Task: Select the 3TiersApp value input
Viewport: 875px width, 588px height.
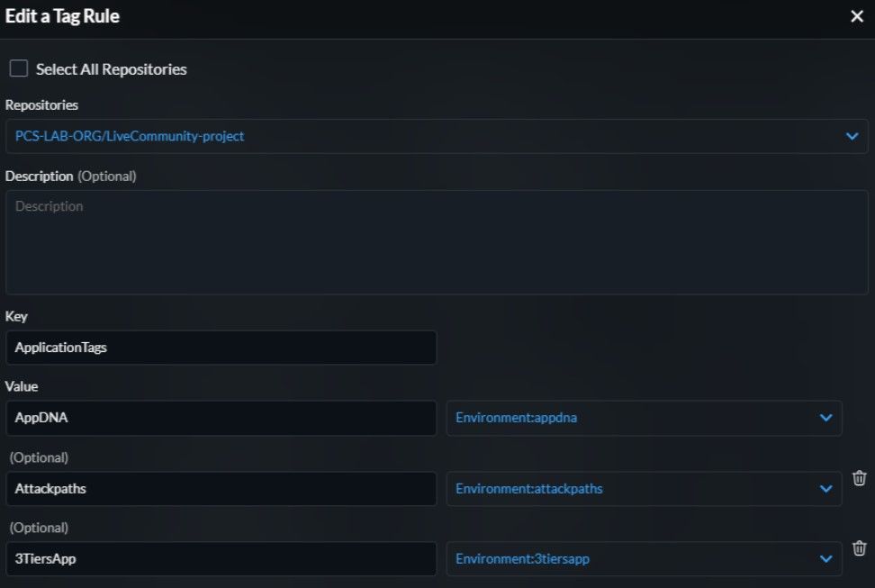Action: (x=221, y=559)
